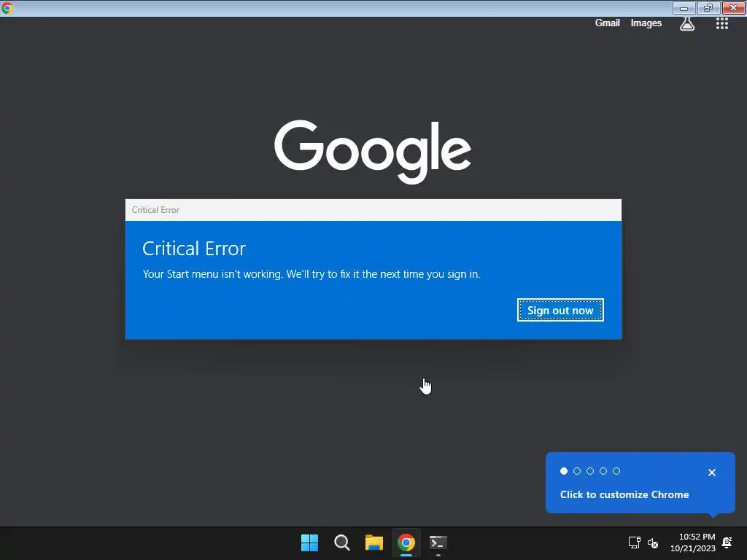The image size is (747, 560).
Task: Click the Windows Start button in taskbar
Action: 309,542
